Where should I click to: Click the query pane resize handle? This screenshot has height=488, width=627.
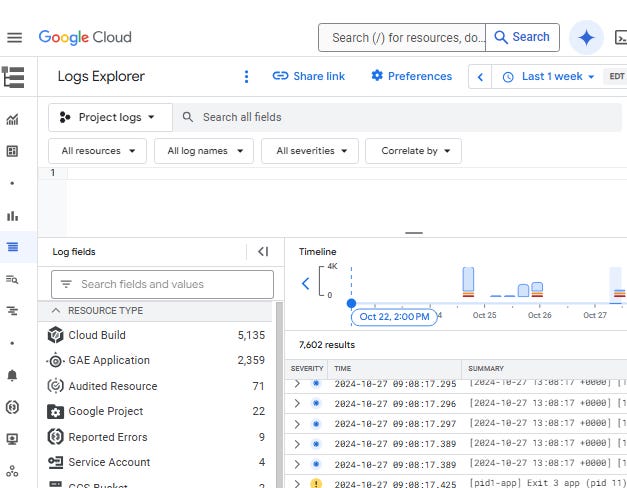click(x=414, y=232)
